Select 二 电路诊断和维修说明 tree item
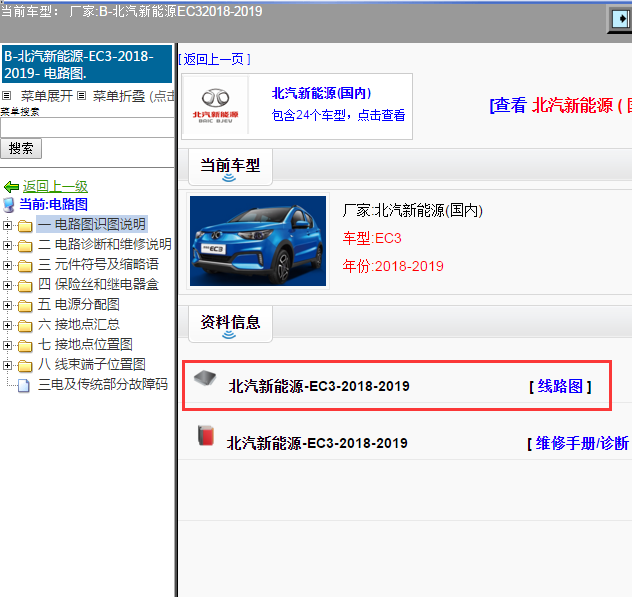 pyautogui.click(x=105, y=244)
